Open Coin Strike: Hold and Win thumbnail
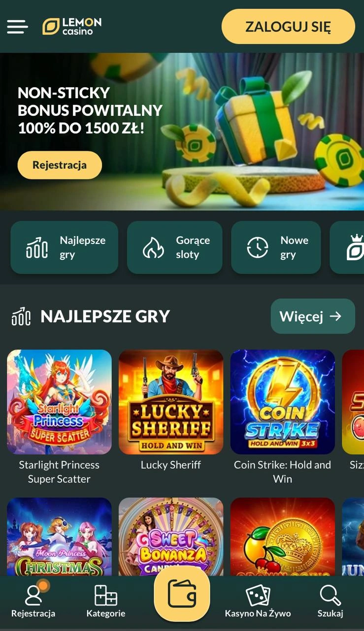This screenshot has height=631, width=364. [x=283, y=402]
